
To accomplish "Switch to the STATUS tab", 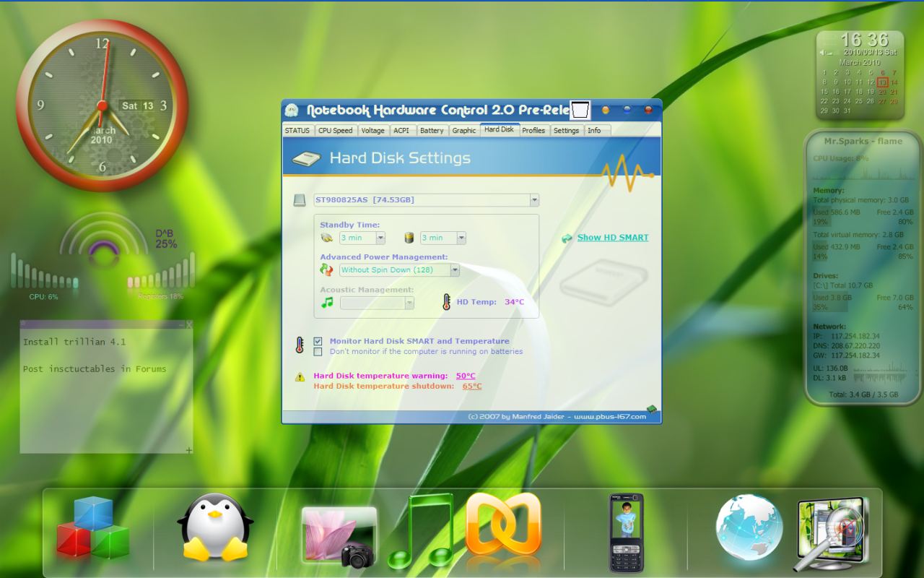I will pos(297,131).
